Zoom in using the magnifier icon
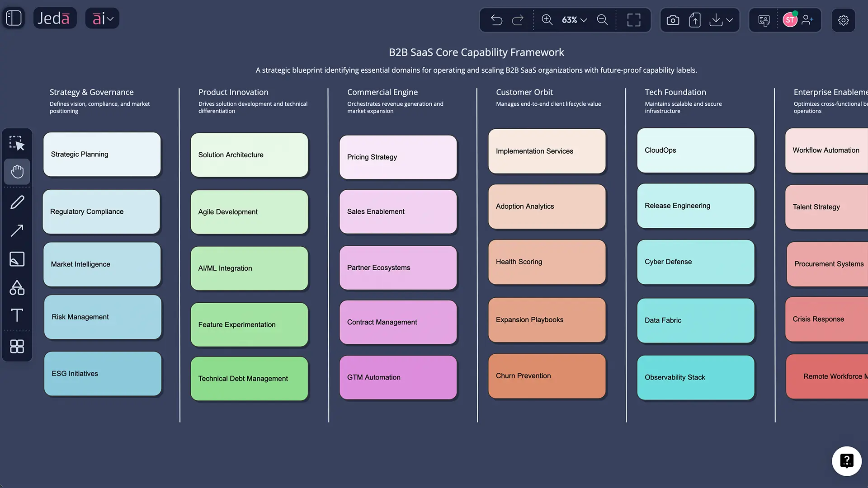868x488 pixels. [547, 20]
